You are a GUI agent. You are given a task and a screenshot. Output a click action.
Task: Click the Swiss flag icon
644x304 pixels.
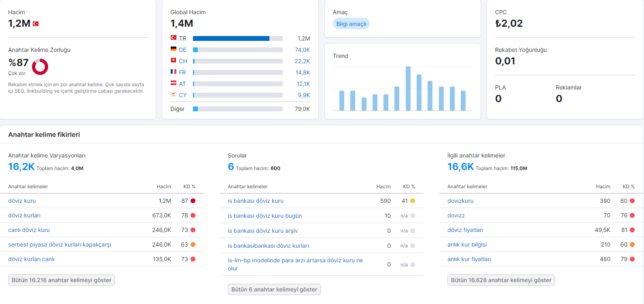(x=174, y=60)
